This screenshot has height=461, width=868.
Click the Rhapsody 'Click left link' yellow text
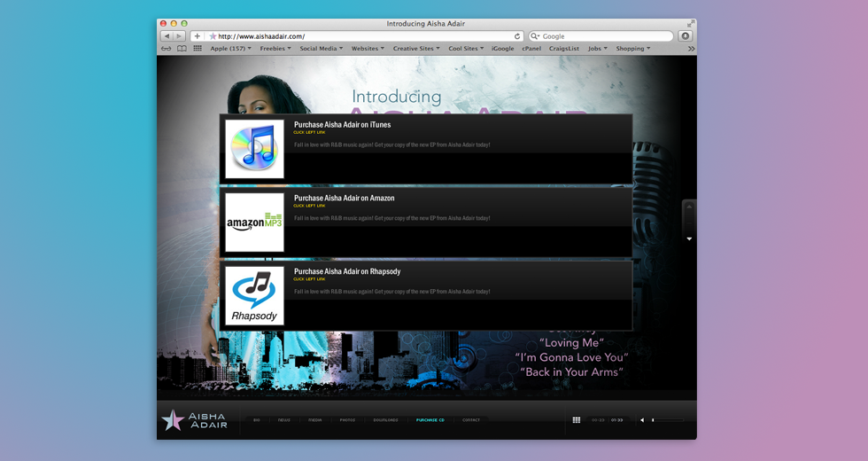click(309, 279)
